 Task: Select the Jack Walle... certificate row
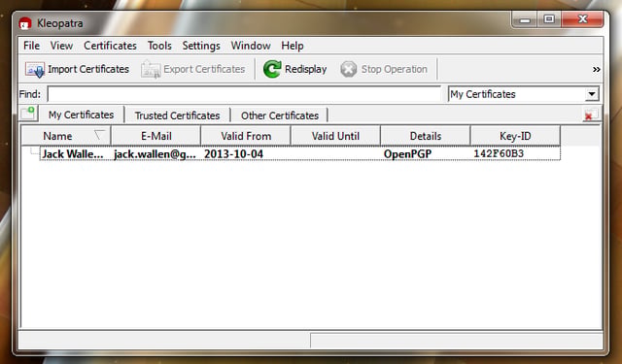coord(300,153)
